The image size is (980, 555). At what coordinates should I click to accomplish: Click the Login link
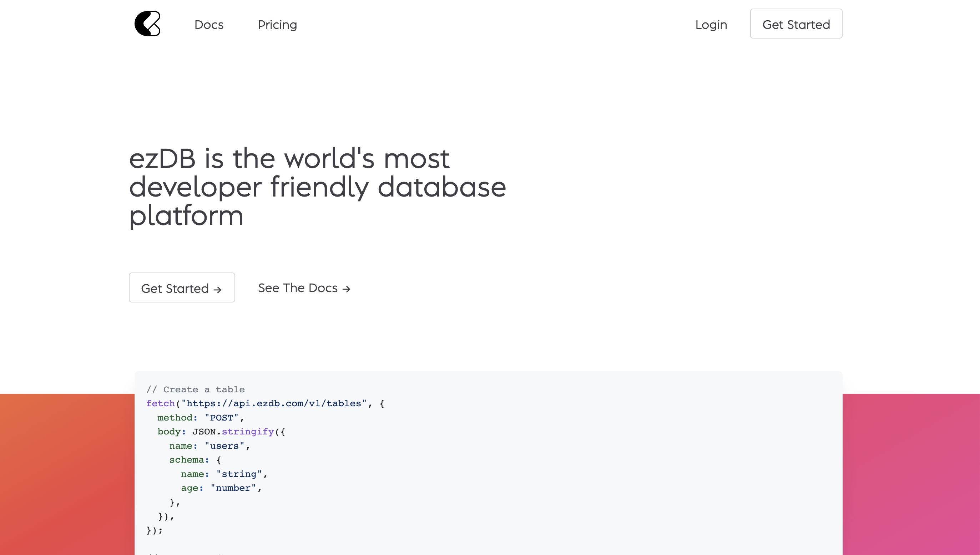(x=711, y=24)
